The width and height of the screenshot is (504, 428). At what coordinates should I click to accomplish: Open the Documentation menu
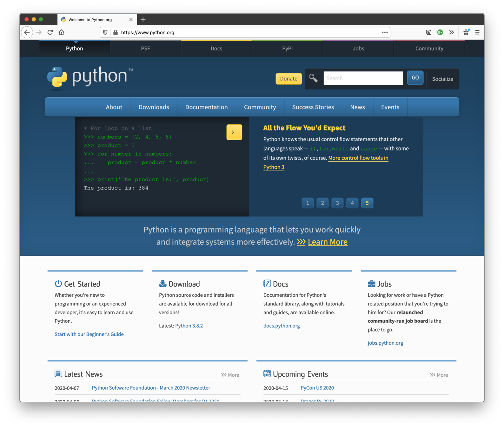(206, 107)
